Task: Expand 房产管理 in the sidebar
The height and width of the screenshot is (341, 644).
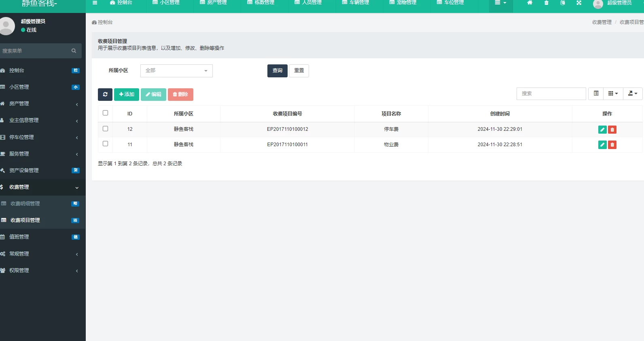Action: 40,104
